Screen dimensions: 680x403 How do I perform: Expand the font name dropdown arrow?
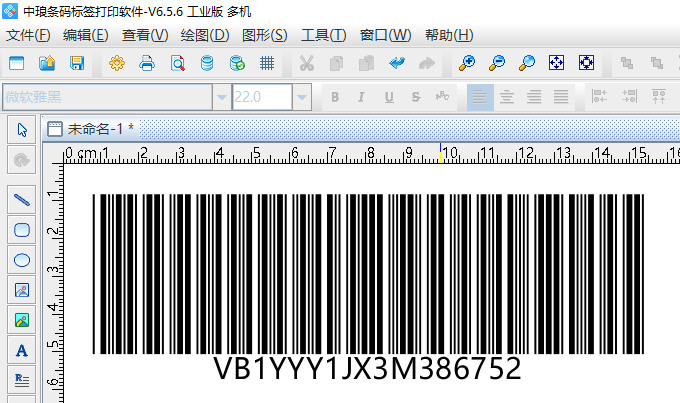222,97
